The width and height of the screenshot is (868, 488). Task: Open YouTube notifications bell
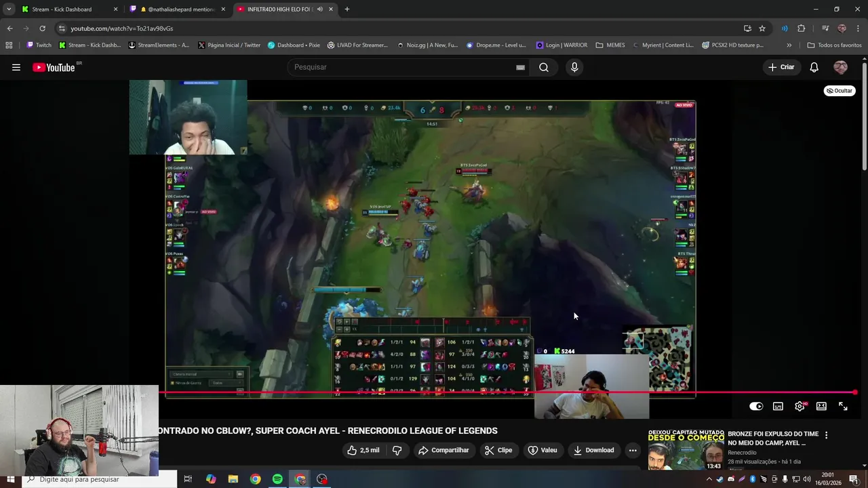pyautogui.click(x=814, y=67)
